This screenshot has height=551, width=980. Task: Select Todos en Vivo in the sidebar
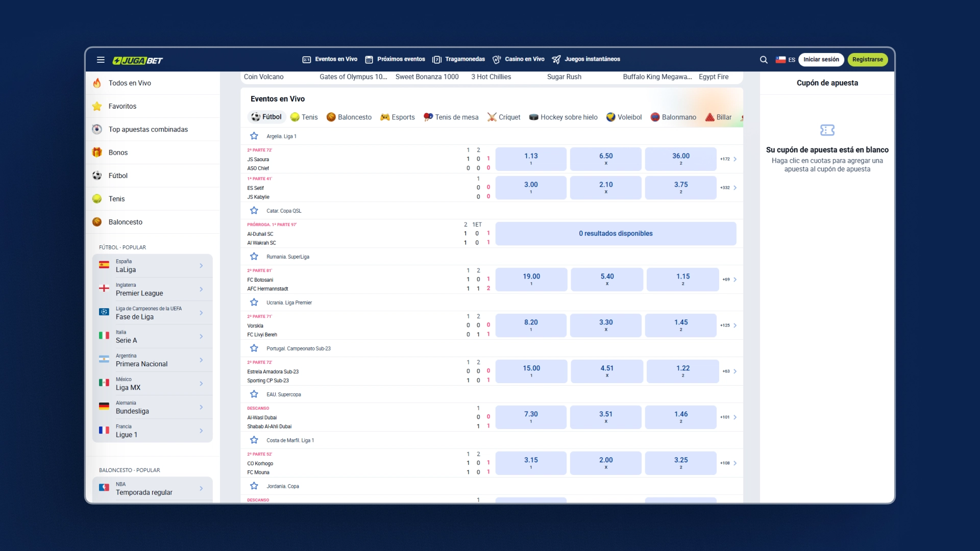[x=153, y=83]
